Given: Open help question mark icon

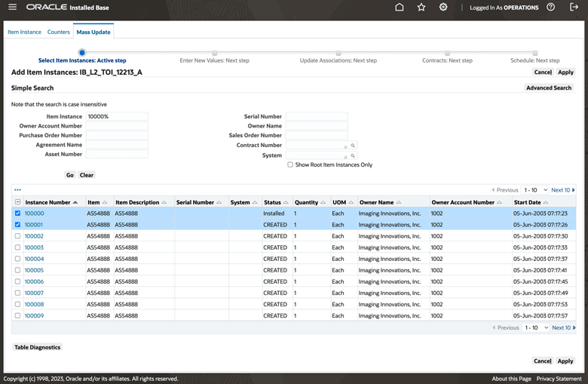Looking at the screenshot, I should click(x=550, y=7).
